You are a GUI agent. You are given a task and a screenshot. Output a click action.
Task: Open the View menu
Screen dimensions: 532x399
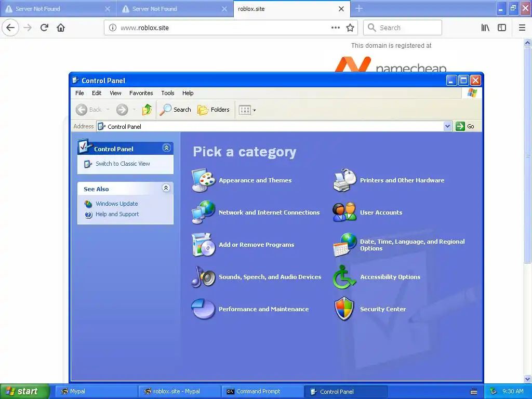(115, 93)
